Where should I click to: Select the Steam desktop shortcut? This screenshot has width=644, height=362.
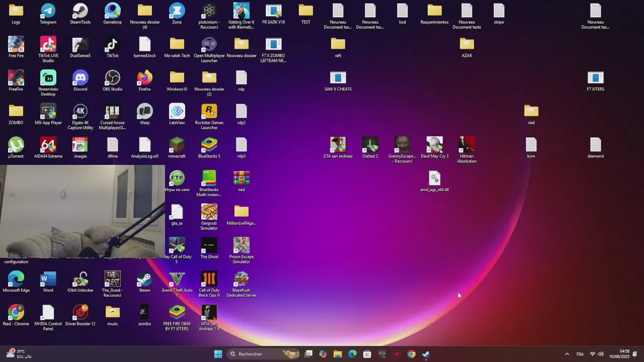145,282
